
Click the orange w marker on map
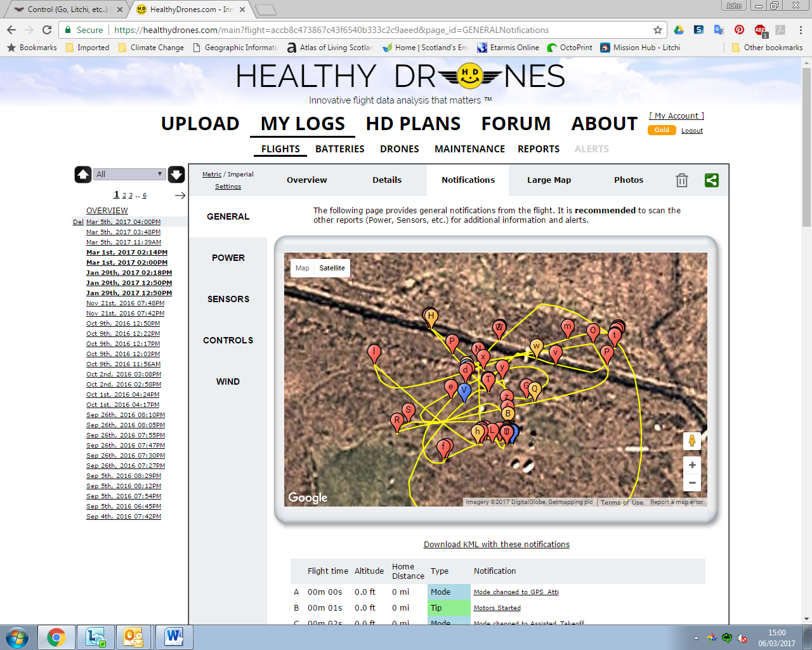(537, 348)
